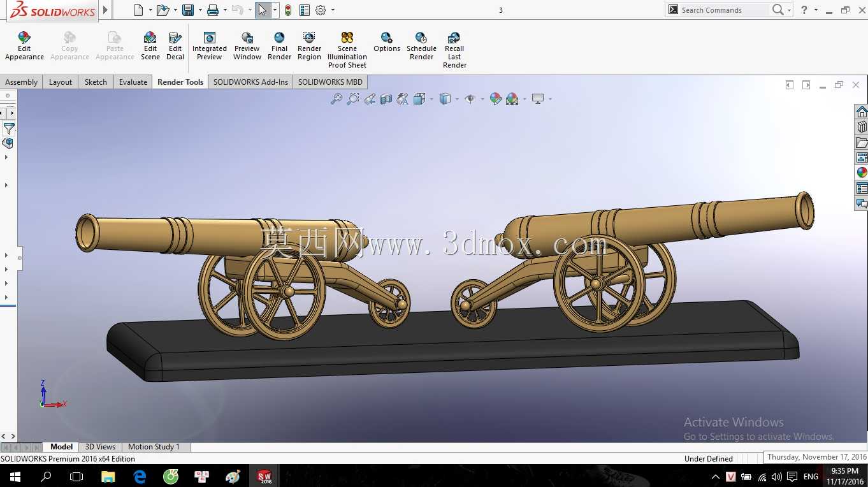Click Under Defined status text
868x487 pixels.
click(x=708, y=458)
